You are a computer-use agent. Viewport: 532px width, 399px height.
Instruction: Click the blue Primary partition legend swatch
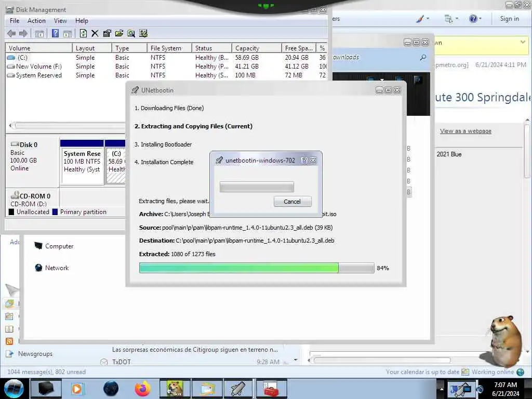point(55,212)
